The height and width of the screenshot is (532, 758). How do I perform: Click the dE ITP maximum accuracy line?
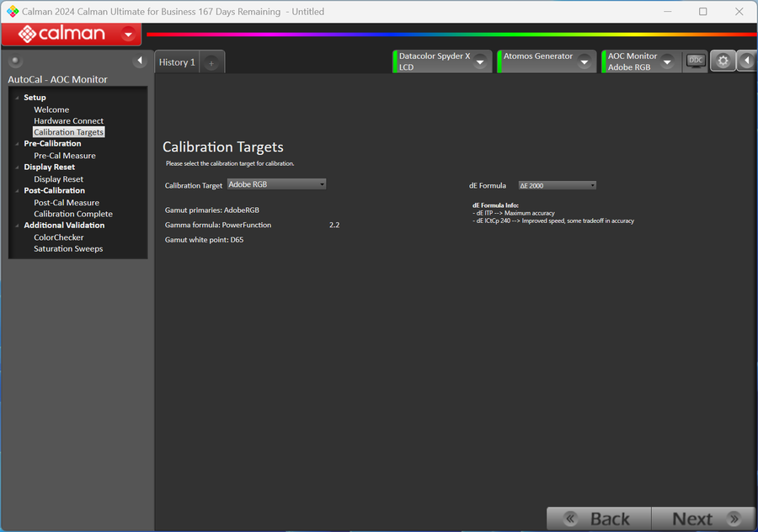pos(514,213)
